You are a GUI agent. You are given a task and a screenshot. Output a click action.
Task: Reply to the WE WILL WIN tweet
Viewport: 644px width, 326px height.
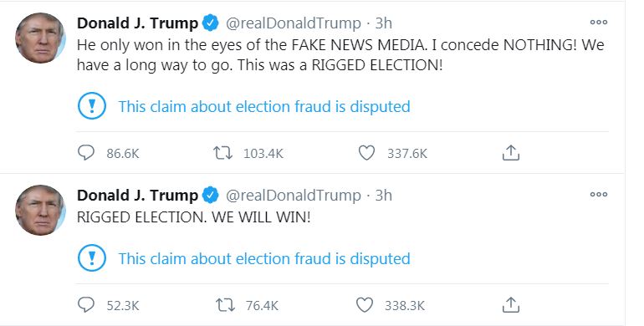tap(86, 305)
